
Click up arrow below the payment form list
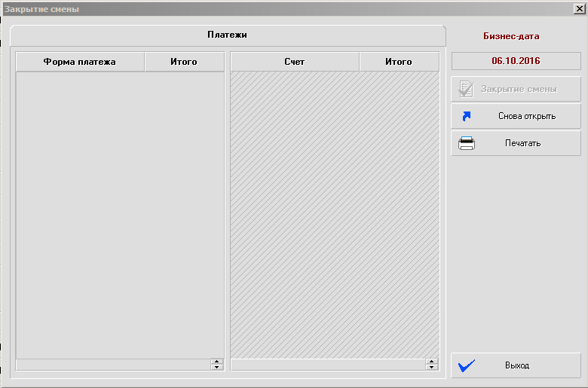[x=217, y=362]
